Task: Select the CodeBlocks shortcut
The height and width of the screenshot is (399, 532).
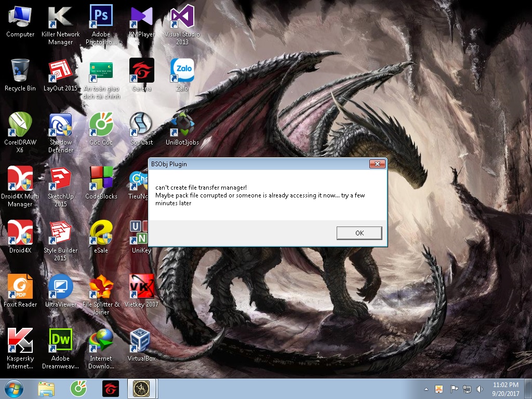Action: pos(101,183)
